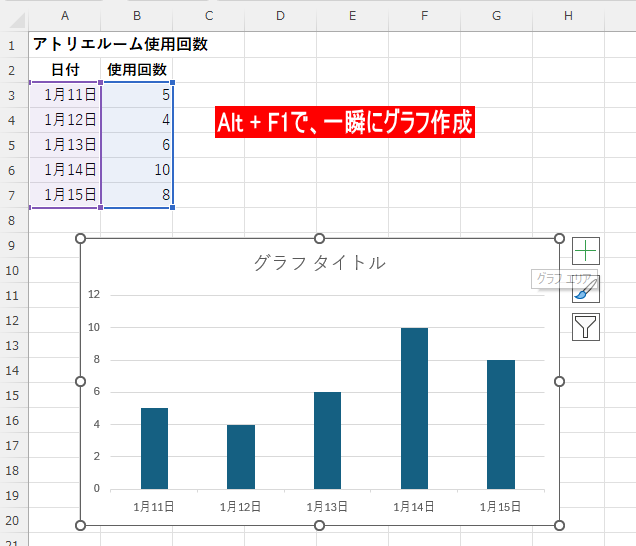The image size is (636, 546).
Task: Select row 2 header
Action: [x=12, y=70]
